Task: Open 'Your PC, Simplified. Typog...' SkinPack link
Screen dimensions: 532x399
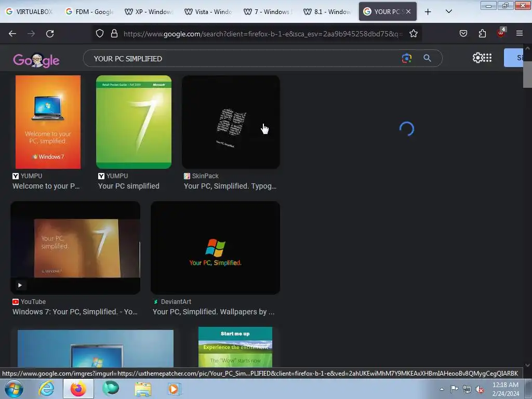Action: (x=230, y=187)
